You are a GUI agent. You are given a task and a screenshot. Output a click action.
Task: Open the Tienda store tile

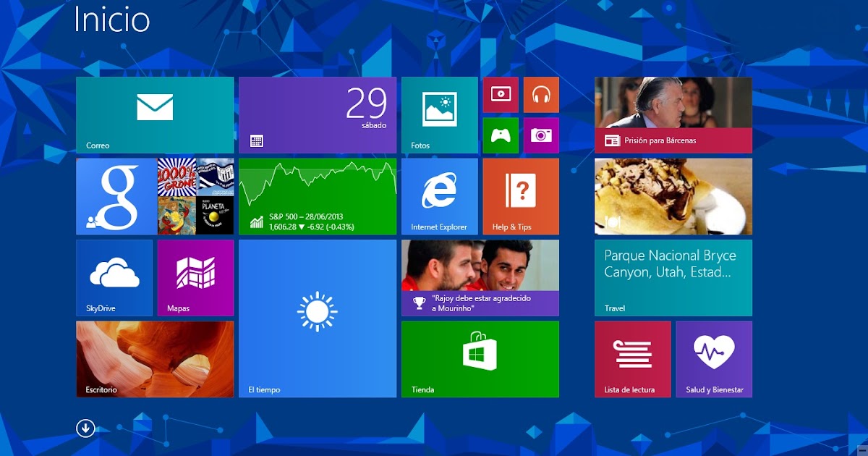(x=480, y=359)
